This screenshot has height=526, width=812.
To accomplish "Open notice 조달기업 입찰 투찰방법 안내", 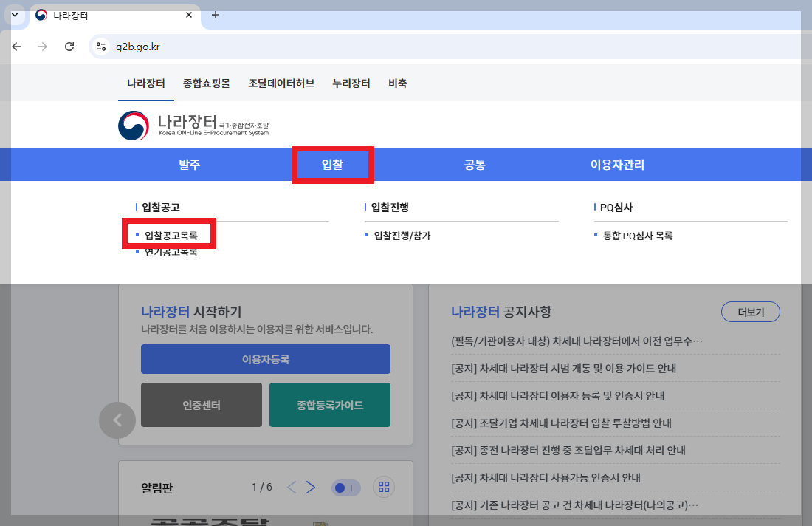I will tap(561, 423).
